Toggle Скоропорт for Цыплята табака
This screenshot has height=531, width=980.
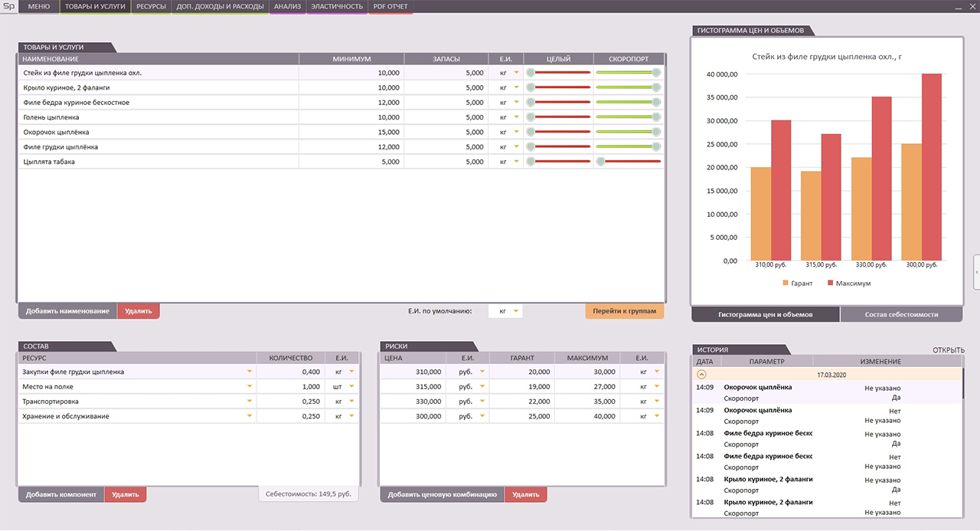pos(601,162)
